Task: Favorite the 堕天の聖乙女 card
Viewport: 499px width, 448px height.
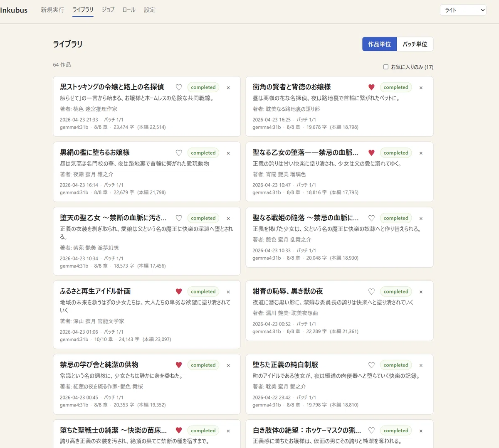Action: click(x=179, y=218)
